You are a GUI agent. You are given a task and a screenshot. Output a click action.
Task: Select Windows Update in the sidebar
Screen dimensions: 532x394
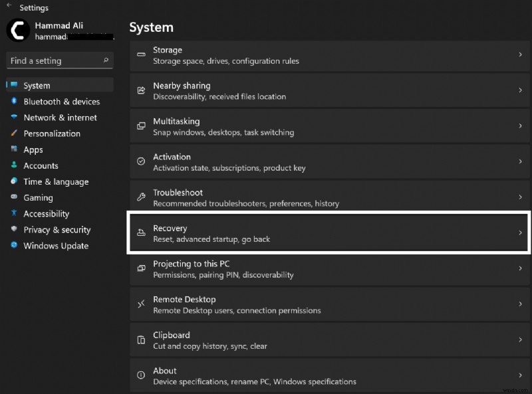[x=56, y=246]
